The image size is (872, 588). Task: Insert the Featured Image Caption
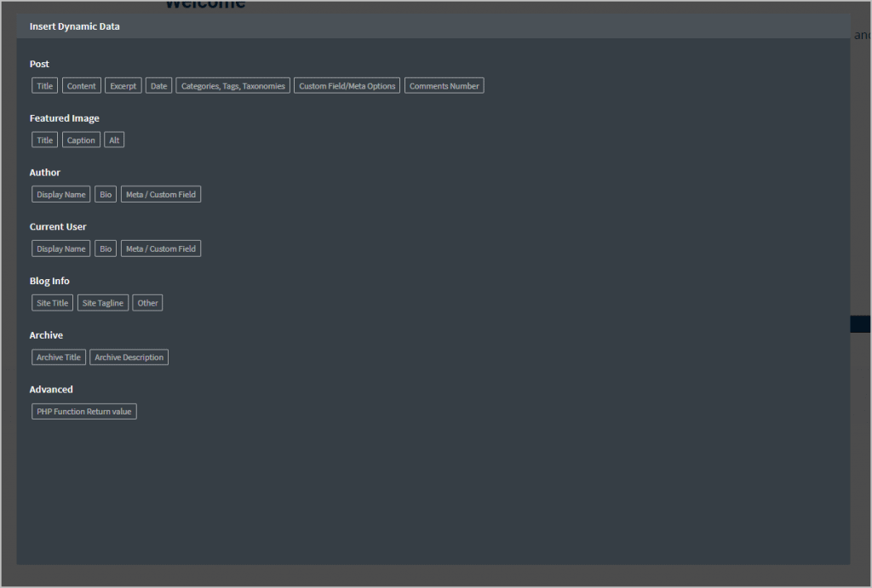pyautogui.click(x=80, y=140)
